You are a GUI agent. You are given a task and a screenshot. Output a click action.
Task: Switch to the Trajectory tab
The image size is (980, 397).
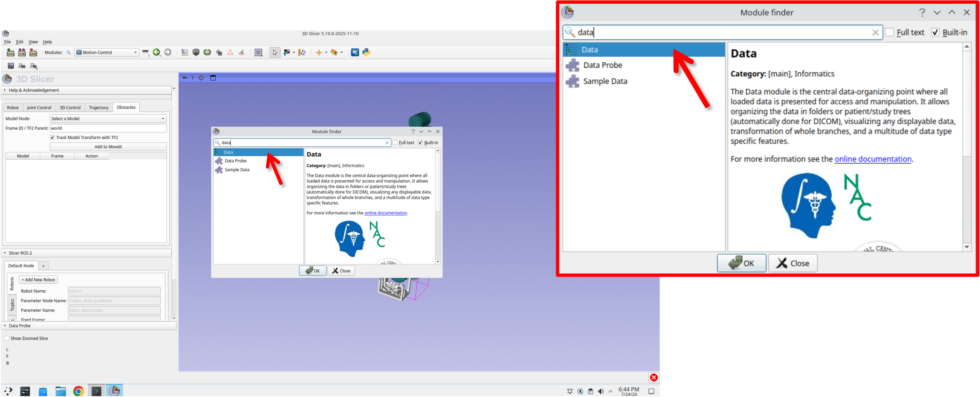pos(99,107)
